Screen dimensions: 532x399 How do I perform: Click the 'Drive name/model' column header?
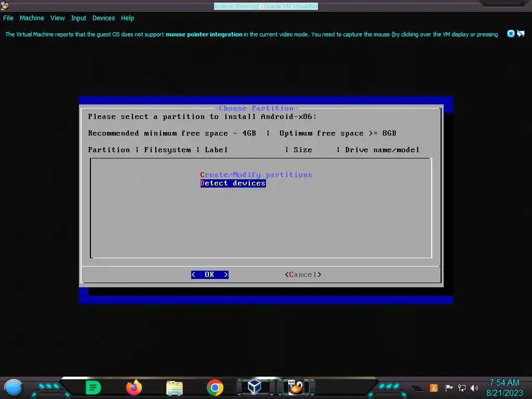click(x=382, y=150)
